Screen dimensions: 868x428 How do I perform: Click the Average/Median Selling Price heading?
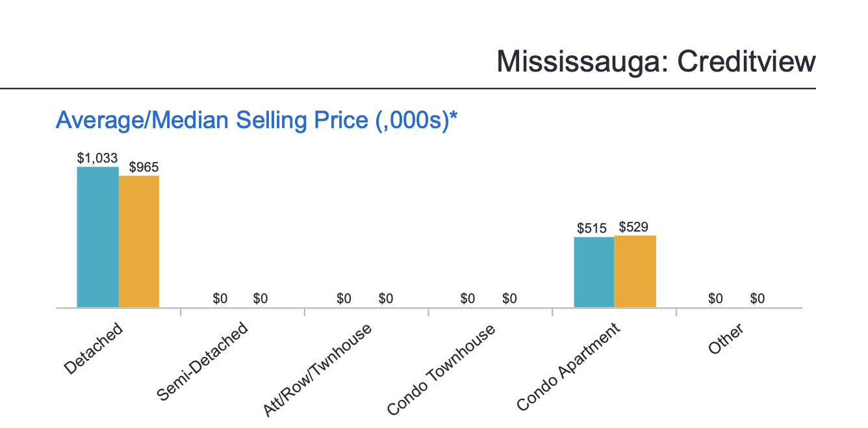(x=257, y=120)
